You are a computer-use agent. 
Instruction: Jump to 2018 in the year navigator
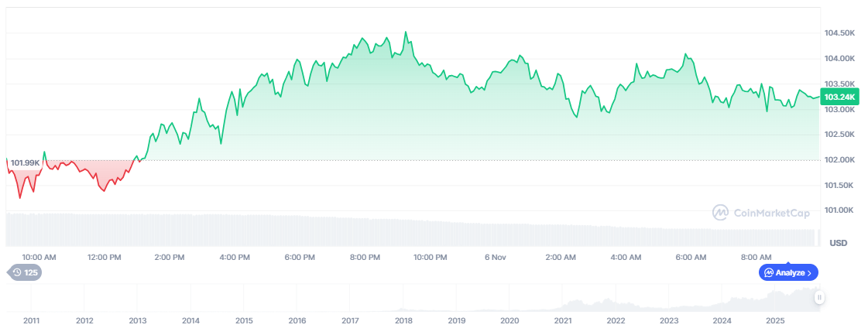pos(403,320)
